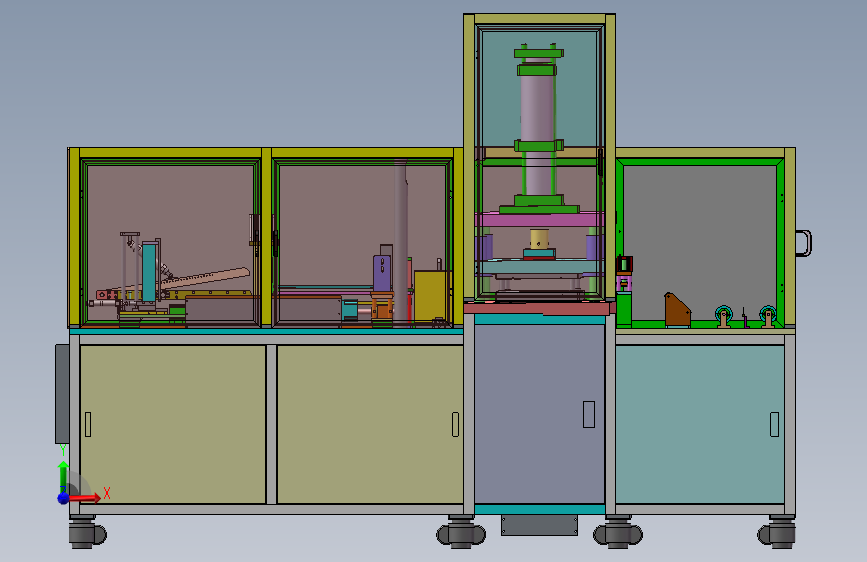
Task: Select the pull handle on right enclosure side
Action: point(804,243)
